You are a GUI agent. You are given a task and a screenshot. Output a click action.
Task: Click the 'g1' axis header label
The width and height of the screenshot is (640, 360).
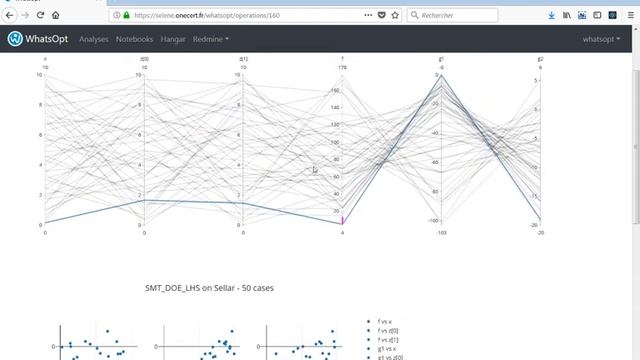coord(441,59)
